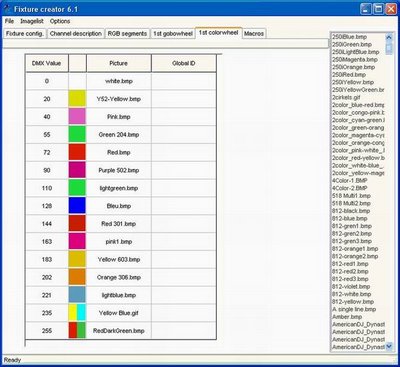Viewport: 400px width, 367px height.
Task: Select 2color_red-yellow in the image list
Action: (x=358, y=158)
